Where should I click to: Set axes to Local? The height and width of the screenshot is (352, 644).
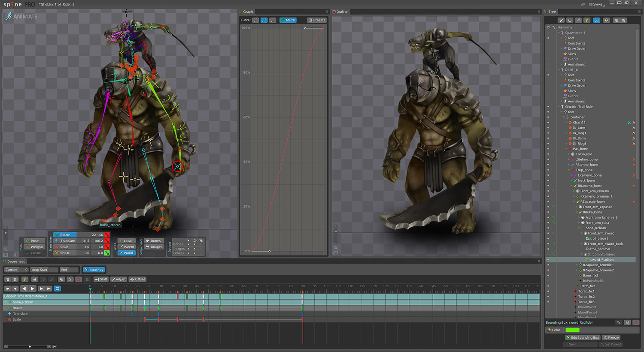tap(127, 241)
